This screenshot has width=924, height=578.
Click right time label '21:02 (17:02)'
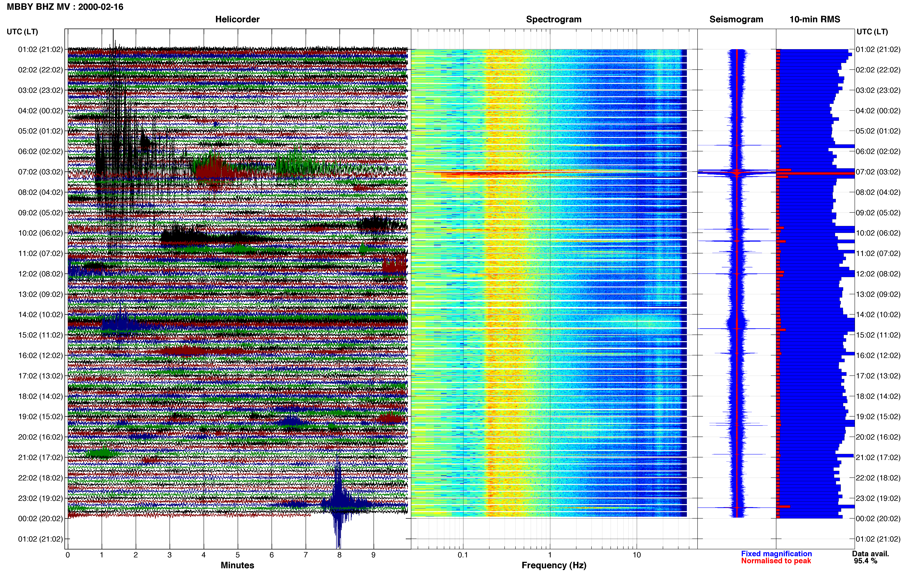[x=878, y=458]
